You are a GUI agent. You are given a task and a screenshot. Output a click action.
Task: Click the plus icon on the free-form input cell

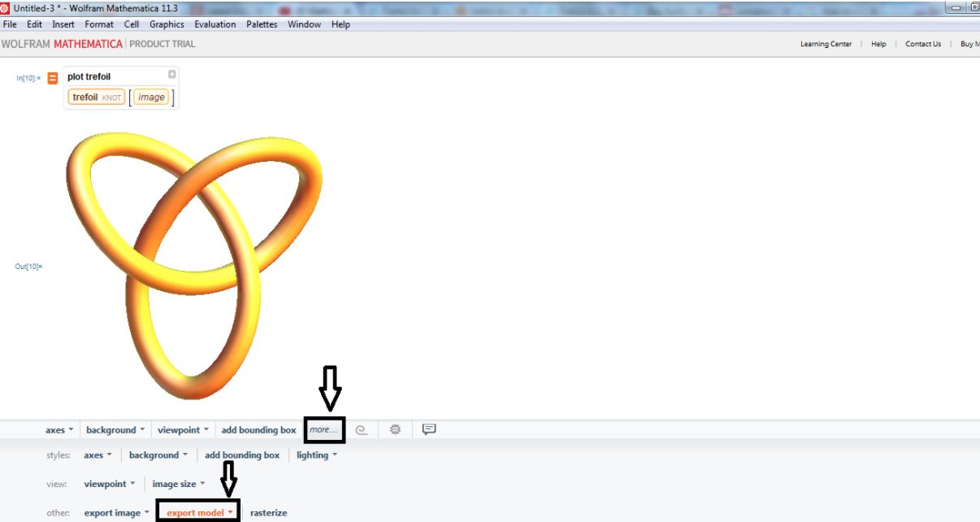[x=171, y=74]
